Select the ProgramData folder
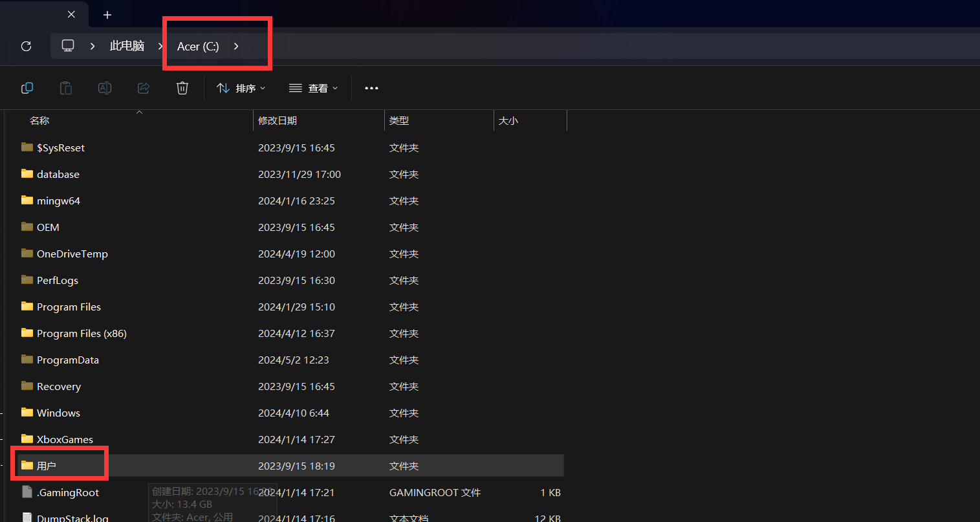This screenshot has width=980, height=522. tap(68, 360)
